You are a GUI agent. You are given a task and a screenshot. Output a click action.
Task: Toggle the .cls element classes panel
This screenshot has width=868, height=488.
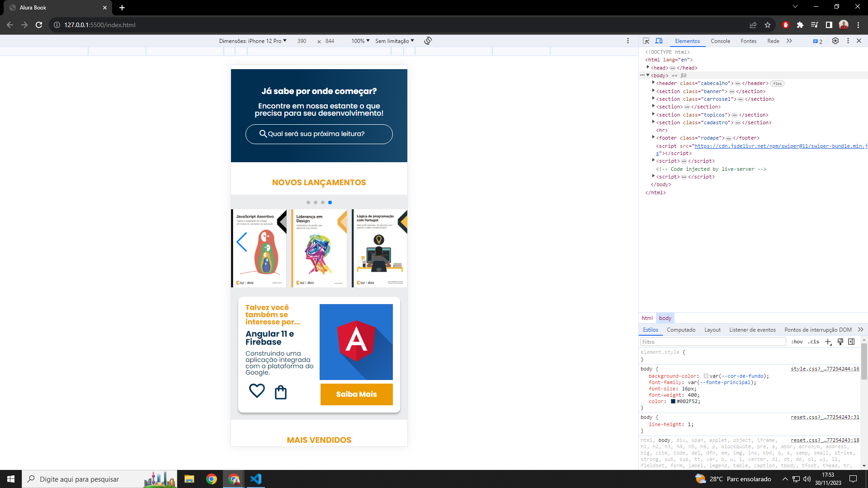814,342
